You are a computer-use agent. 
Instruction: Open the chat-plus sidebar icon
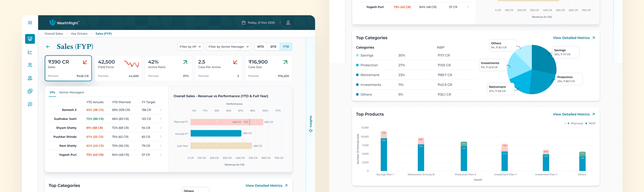coord(30,104)
